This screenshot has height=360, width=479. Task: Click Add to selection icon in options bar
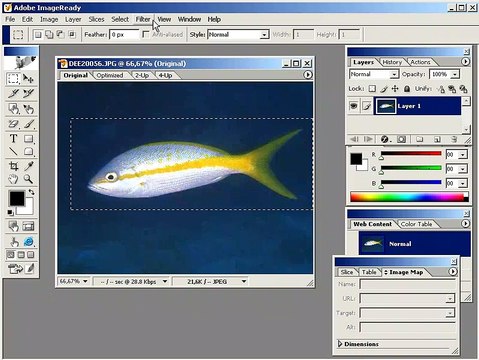tap(49, 34)
